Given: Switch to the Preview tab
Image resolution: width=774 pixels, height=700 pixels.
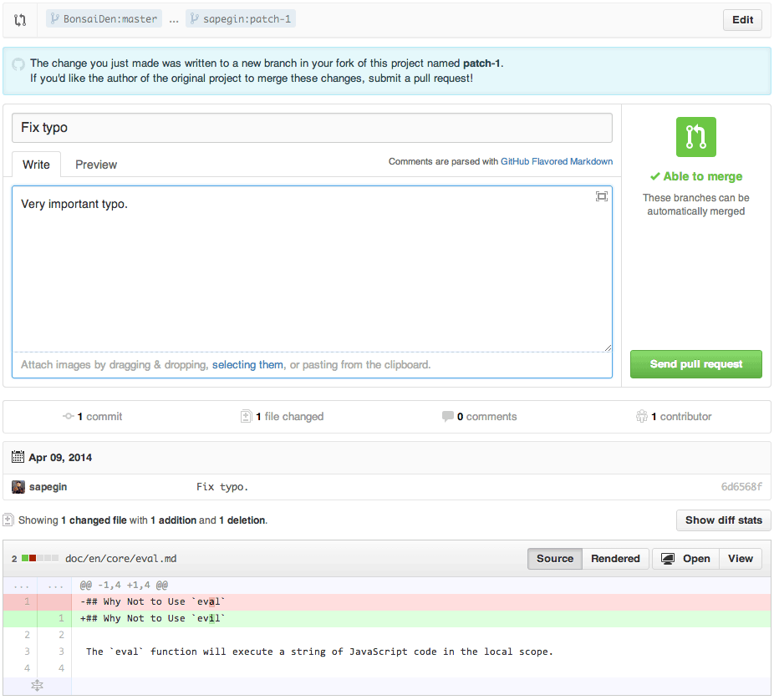Looking at the screenshot, I should [95, 165].
